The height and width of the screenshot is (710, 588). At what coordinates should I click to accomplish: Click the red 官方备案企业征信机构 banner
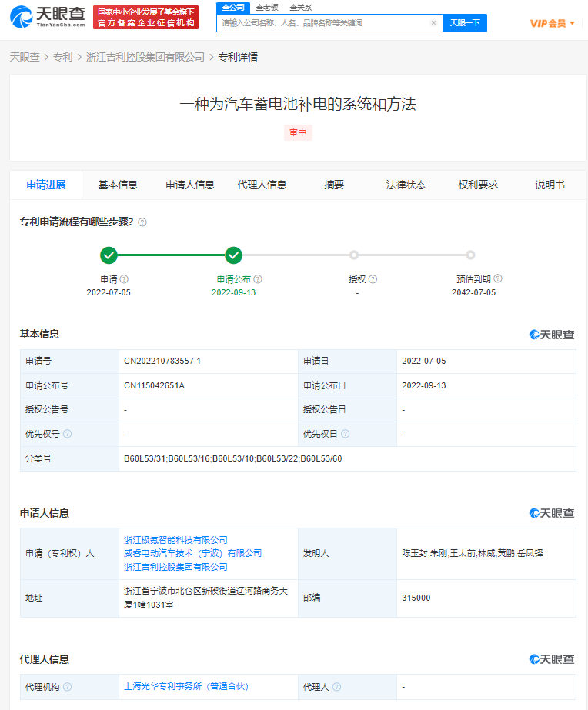point(146,17)
